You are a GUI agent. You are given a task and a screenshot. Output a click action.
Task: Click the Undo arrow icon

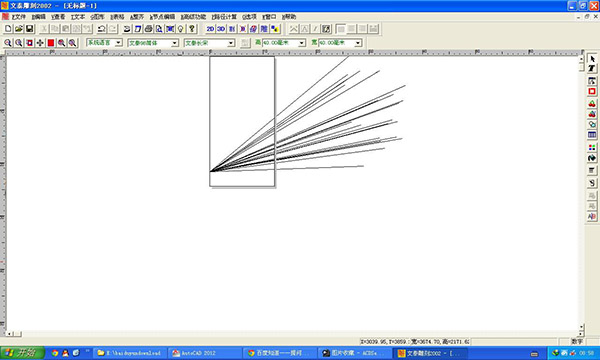click(x=101, y=29)
